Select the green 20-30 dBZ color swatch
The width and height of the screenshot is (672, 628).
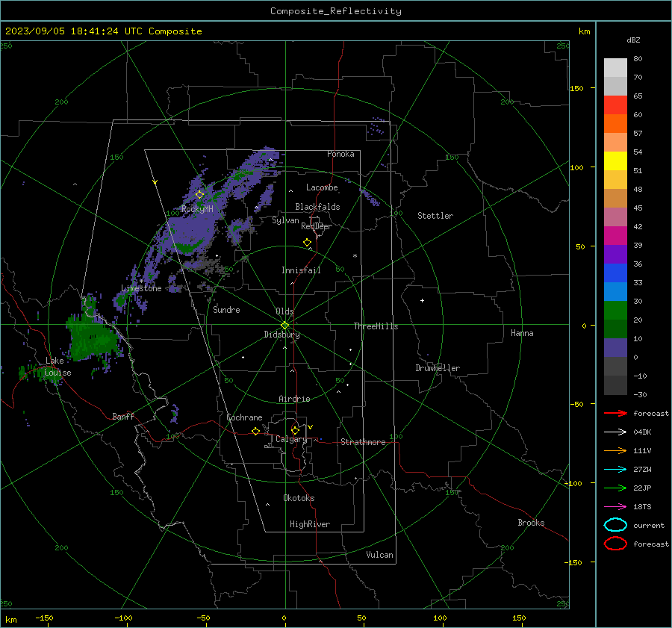(615, 311)
